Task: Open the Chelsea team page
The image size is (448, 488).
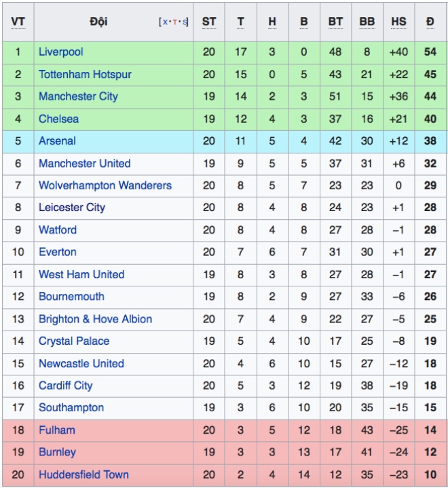Action: tap(58, 119)
